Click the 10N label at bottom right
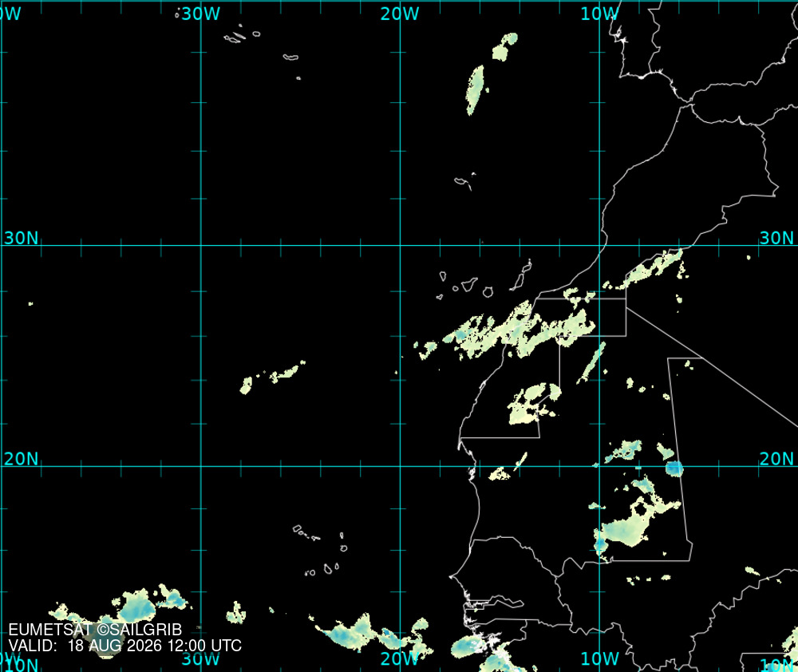The image size is (798, 672). 779,665
